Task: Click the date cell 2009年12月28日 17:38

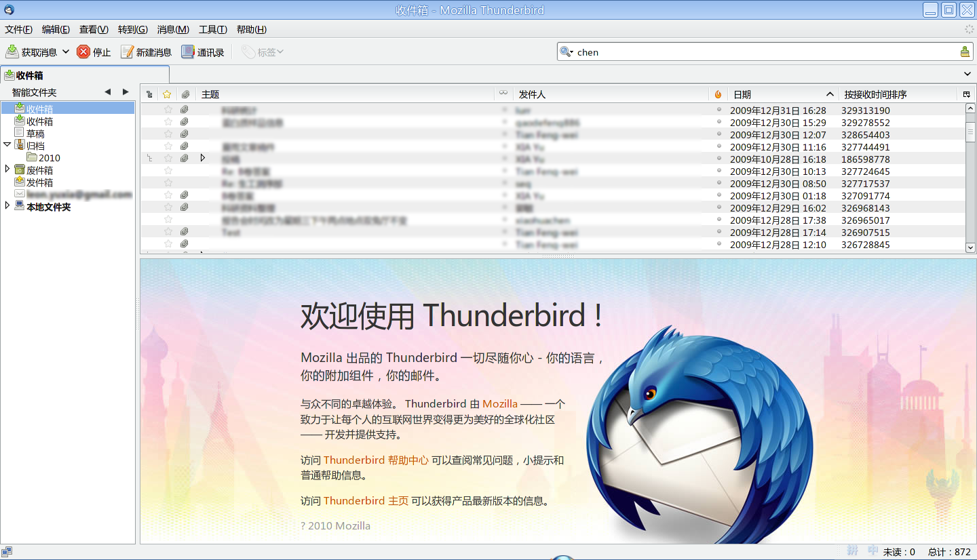Action: click(x=778, y=220)
